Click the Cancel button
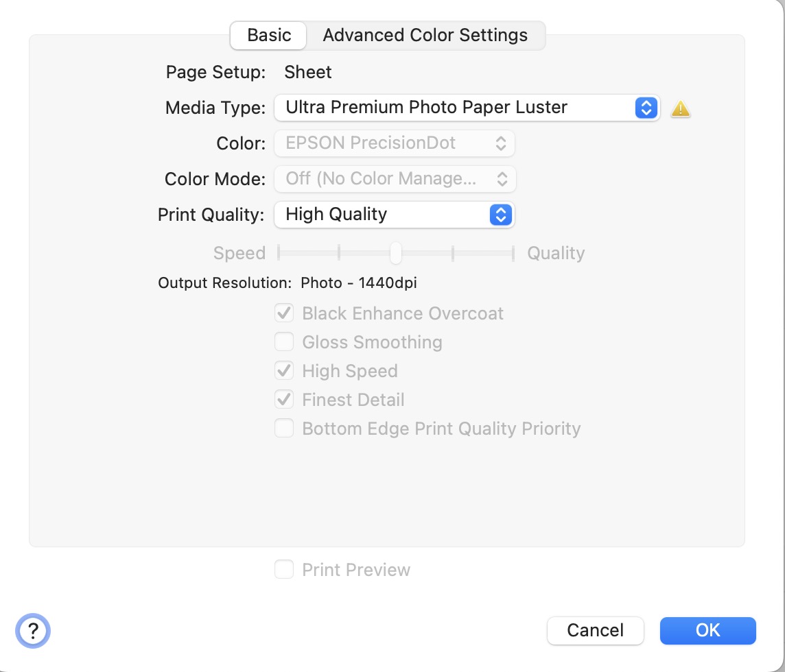Image resolution: width=785 pixels, height=672 pixels. point(595,630)
